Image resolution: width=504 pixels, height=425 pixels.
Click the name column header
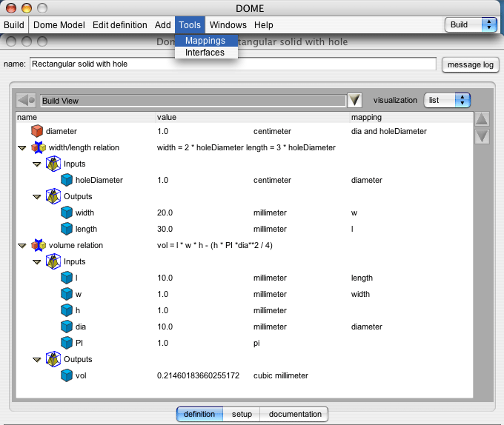[85, 117]
